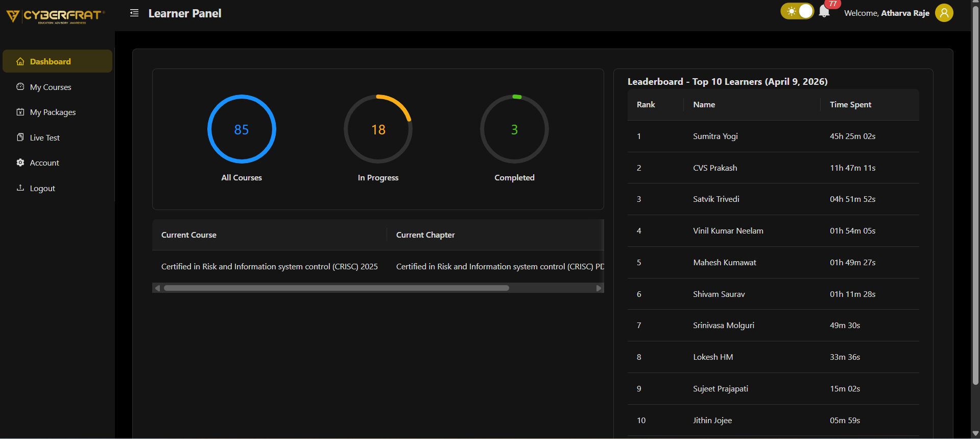Click time value 05m 59s
The height and width of the screenshot is (439, 980).
click(845, 420)
